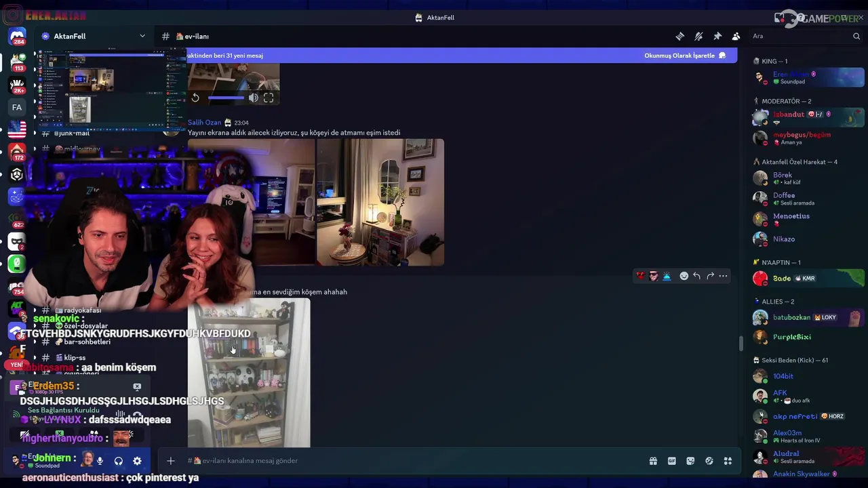The width and height of the screenshot is (868, 488).
Task: Select the bar-sohbetleri channel
Action: [87, 342]
